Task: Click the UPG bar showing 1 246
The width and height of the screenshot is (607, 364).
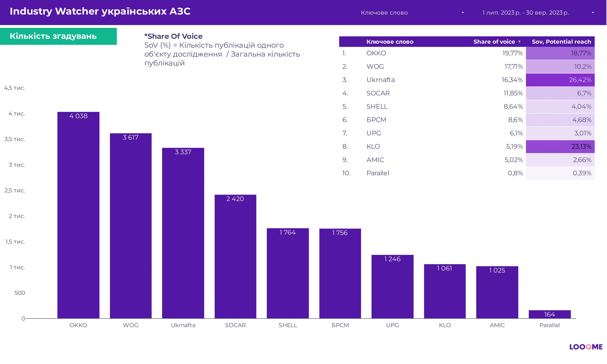Action: pyautogui.click(x=392, y=287)
